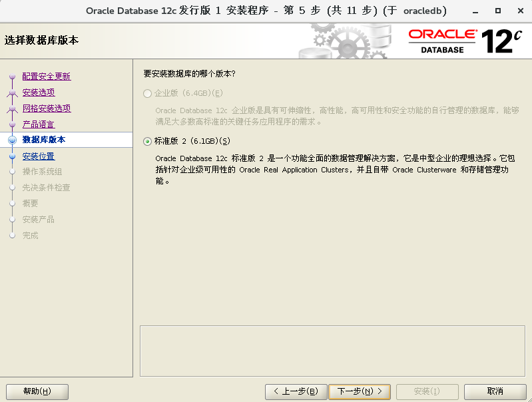
Task: Open the 配置安全更新 step link
Action: (x=47, y=77)
